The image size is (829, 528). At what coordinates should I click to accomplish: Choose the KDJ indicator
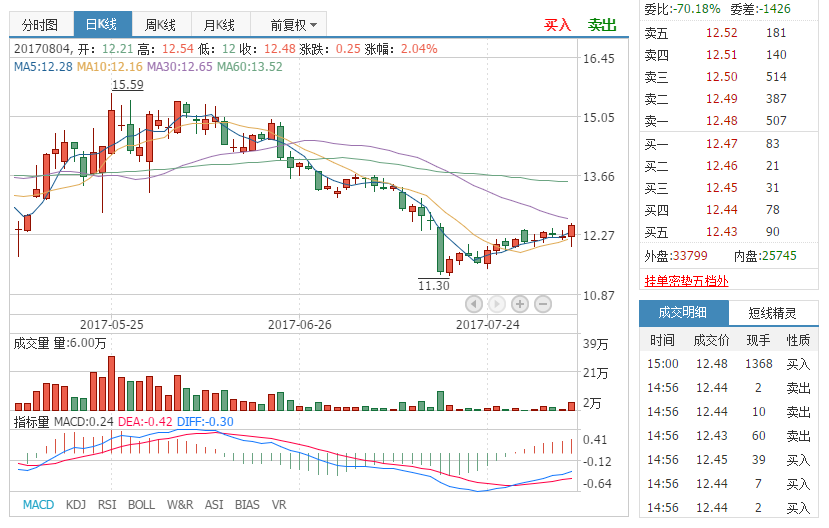coord(76,505)
